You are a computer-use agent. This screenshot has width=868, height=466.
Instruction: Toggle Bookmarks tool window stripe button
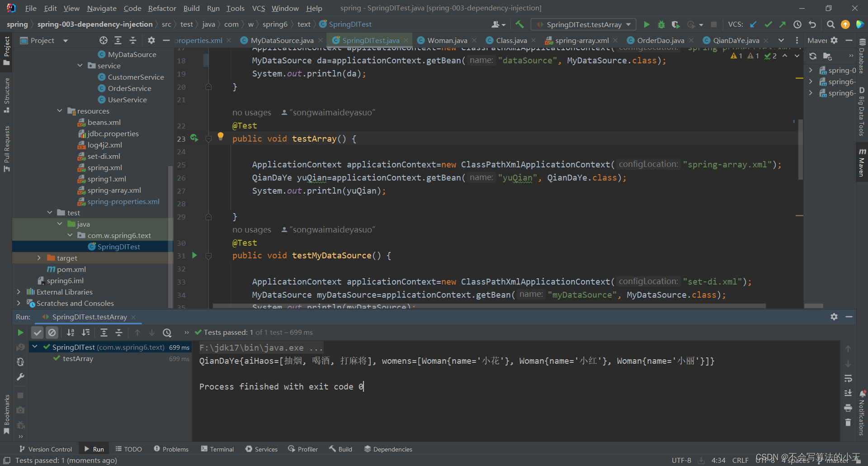6,414
